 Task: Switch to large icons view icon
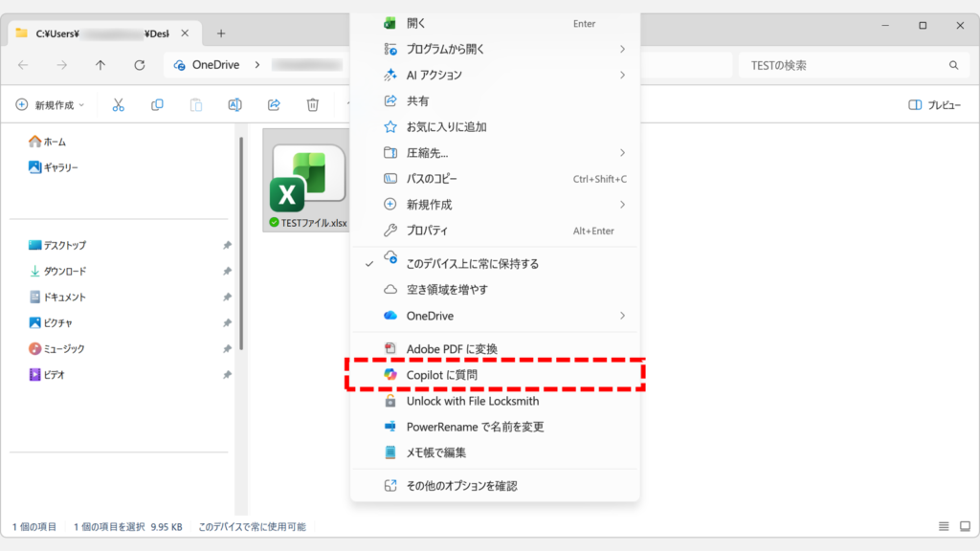(x=965, y=527)
